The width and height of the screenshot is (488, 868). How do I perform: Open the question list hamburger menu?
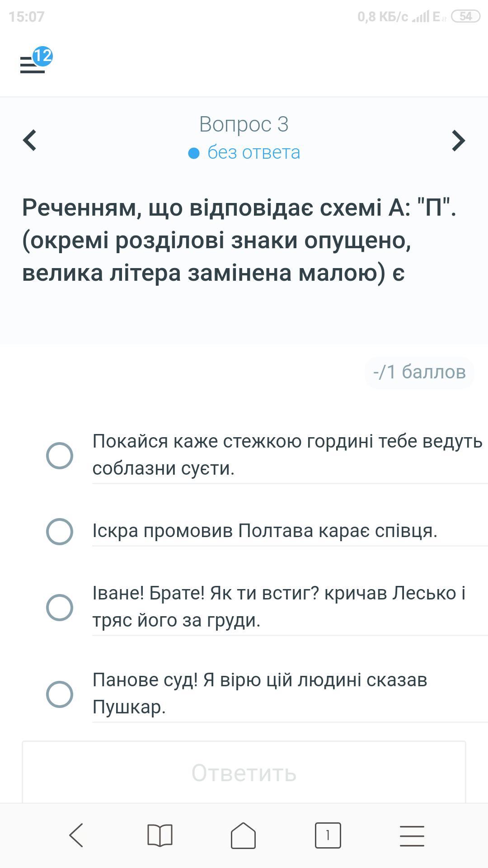32,66
